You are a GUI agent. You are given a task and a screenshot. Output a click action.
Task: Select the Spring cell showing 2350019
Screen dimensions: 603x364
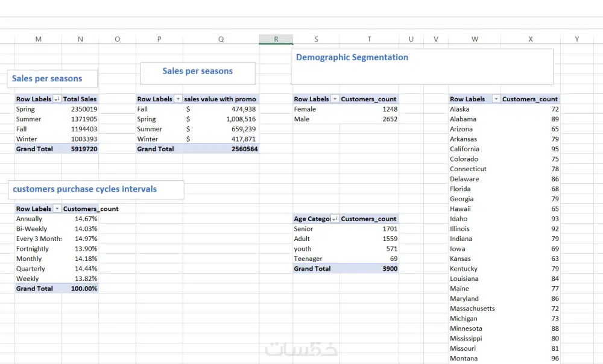[x=80, y=108]
